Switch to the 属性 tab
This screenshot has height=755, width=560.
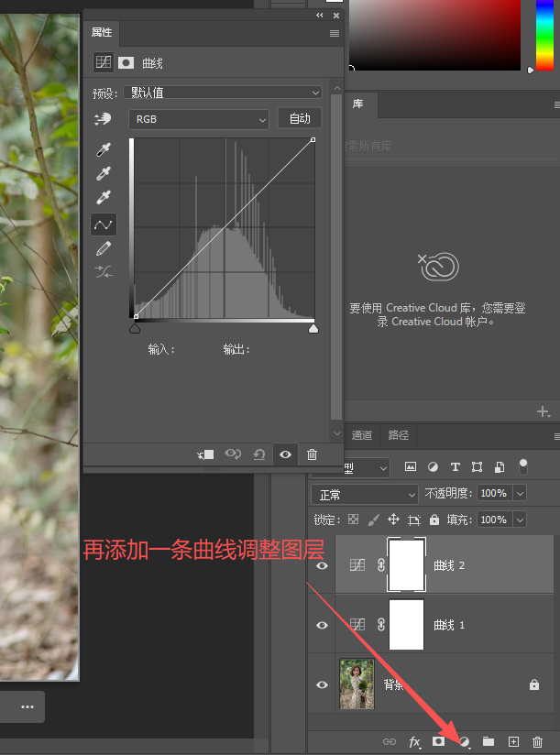click(102, 32)
